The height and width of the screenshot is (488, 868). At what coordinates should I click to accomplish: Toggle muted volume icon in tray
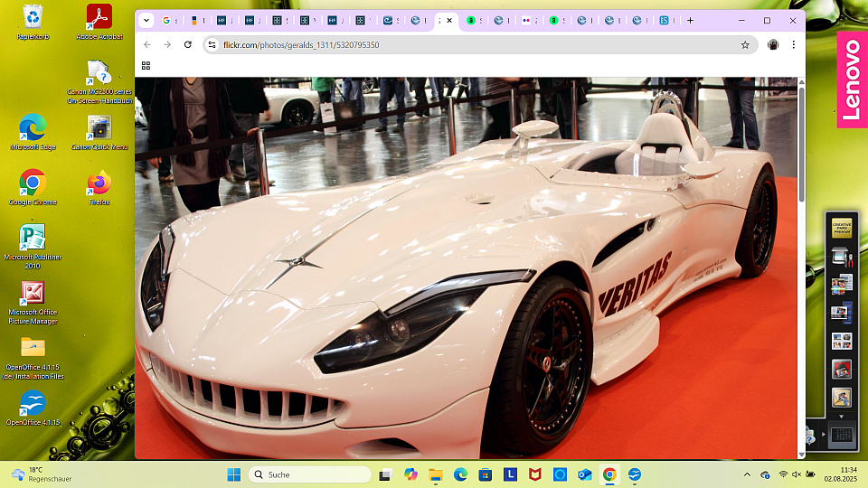coord(797,474)
